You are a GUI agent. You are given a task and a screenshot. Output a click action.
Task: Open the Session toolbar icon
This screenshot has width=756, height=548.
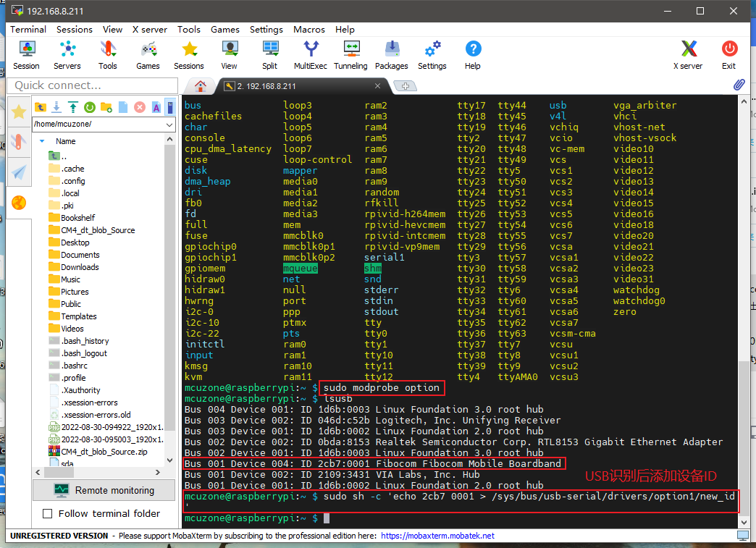(26, 56)
